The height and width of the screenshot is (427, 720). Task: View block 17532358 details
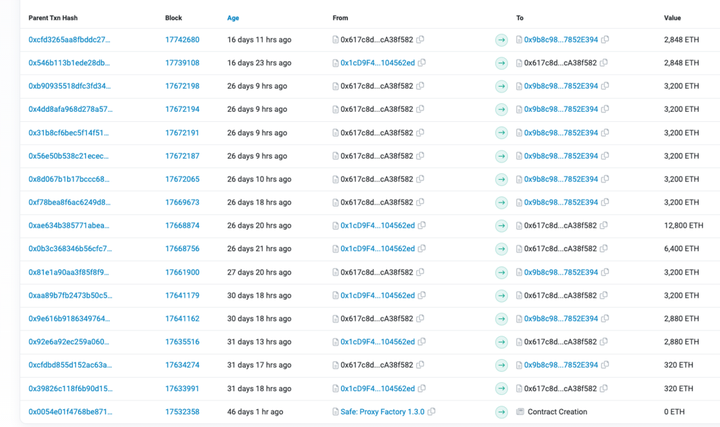coord(182,412)
